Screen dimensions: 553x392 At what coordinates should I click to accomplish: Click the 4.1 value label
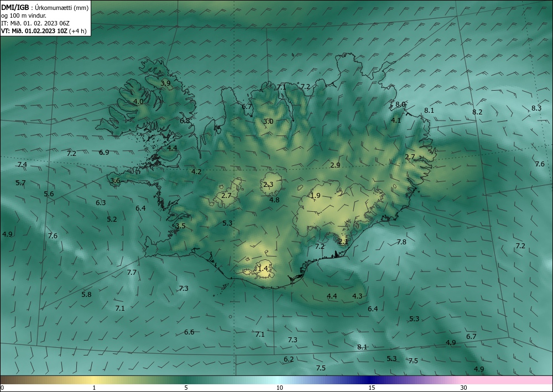(396, 120)
